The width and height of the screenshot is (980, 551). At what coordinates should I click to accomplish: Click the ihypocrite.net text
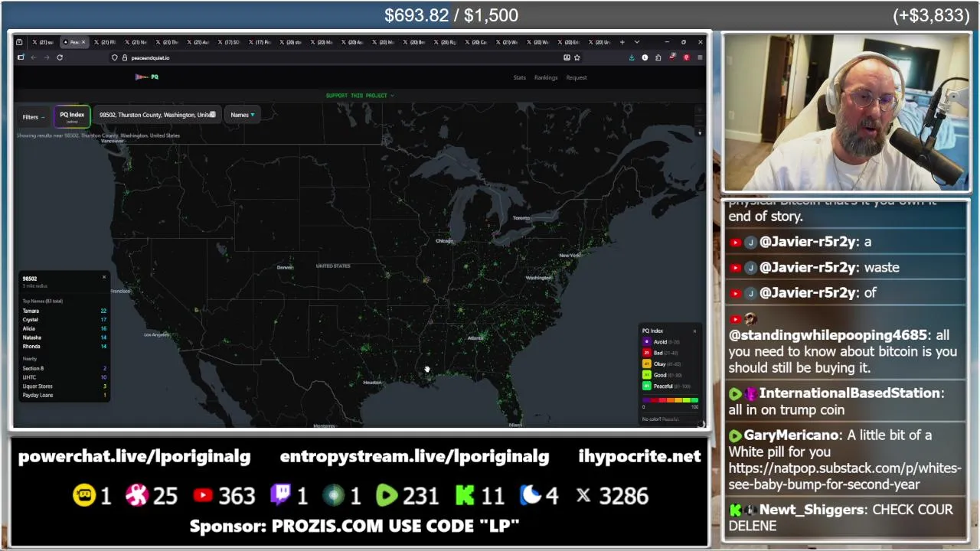tap(639, 456)
